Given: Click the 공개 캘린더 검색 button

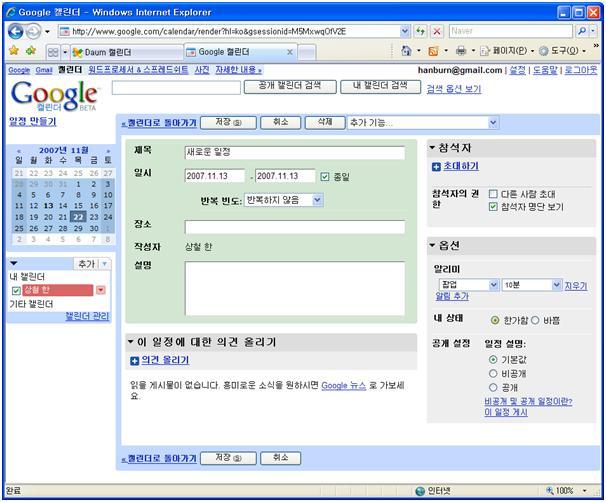Looking at the screenshot, I should tap(290, 87).
